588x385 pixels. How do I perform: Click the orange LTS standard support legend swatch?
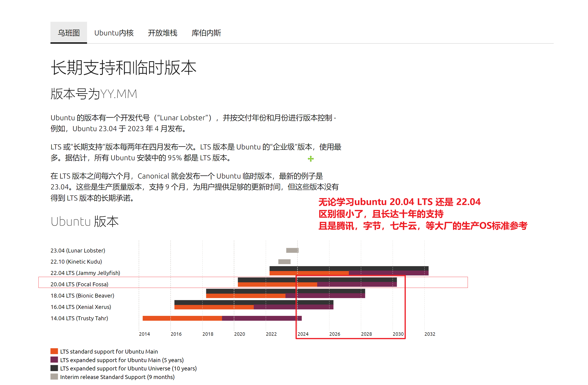[54, 351]
